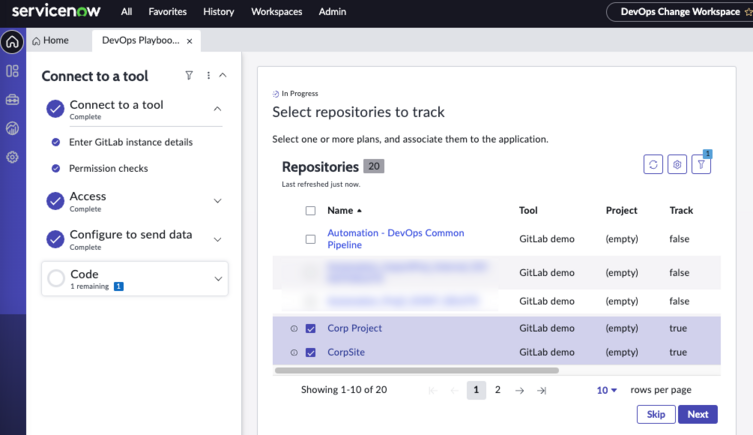Viewport: 753px width, 435px height.
Task: Go to next page arrow
Action: [x=519, y=390]
